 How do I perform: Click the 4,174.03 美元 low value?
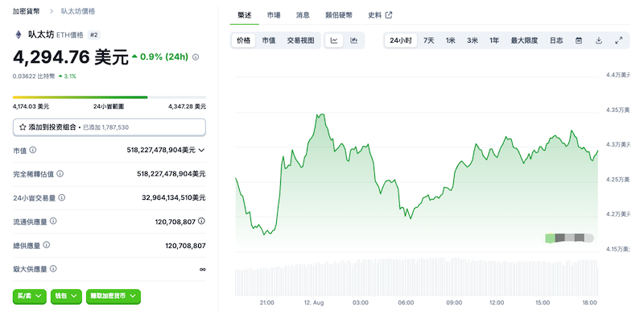[31, 106]
